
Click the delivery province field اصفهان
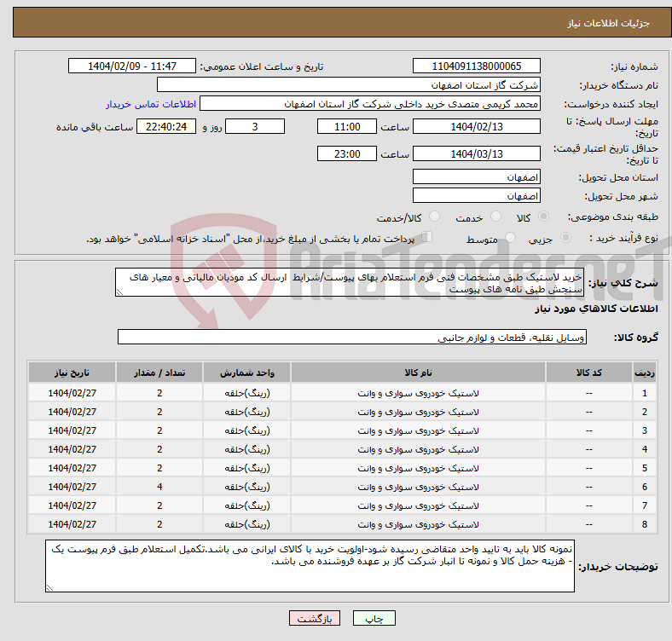coord(476,176)
